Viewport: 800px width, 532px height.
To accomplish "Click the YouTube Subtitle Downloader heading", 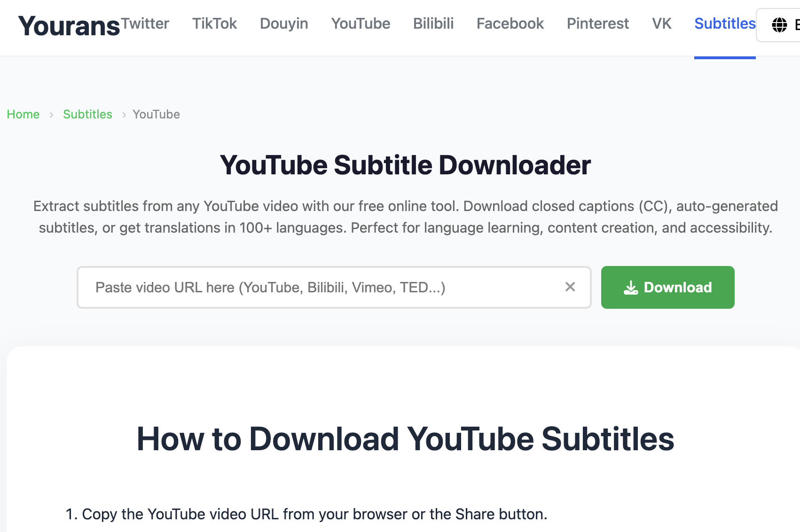I will [x=405, y=165].
